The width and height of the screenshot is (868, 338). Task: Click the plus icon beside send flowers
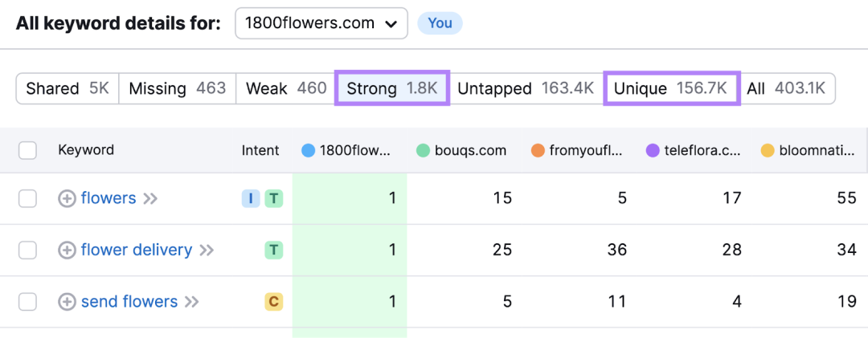[x=67, y=302]
